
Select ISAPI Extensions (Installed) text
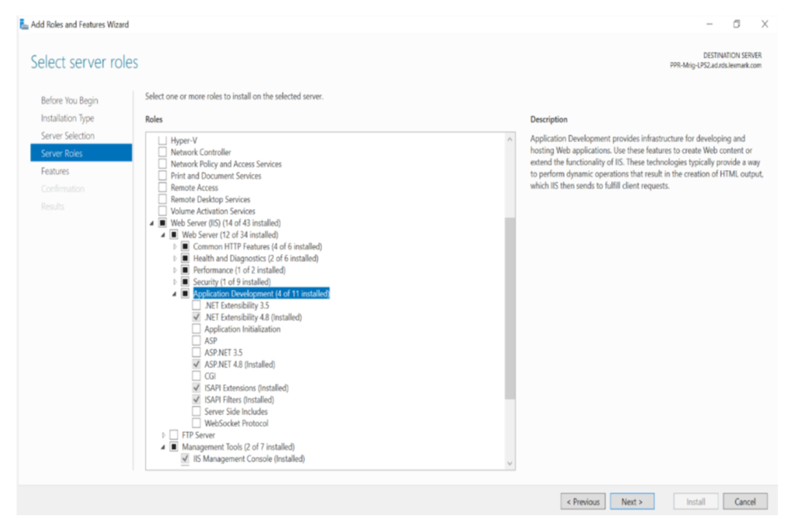[x=246, y=388]
